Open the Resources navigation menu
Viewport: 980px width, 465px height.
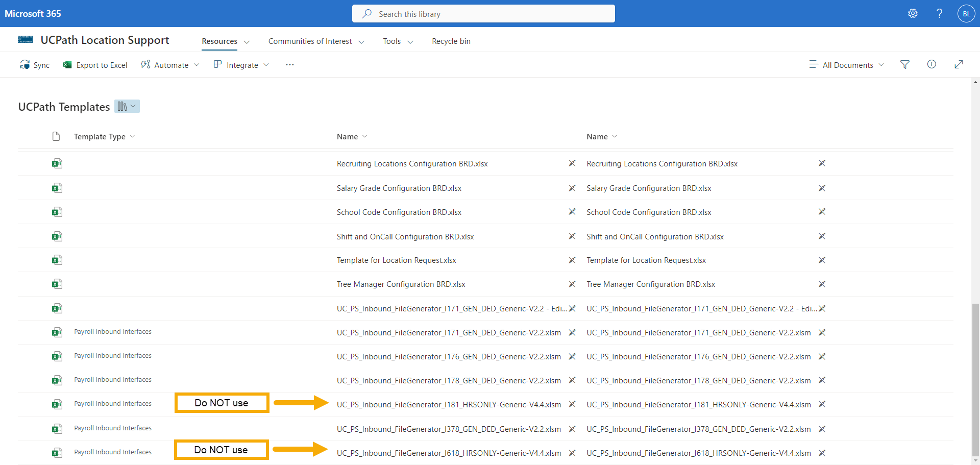click(x=225, y=41)
